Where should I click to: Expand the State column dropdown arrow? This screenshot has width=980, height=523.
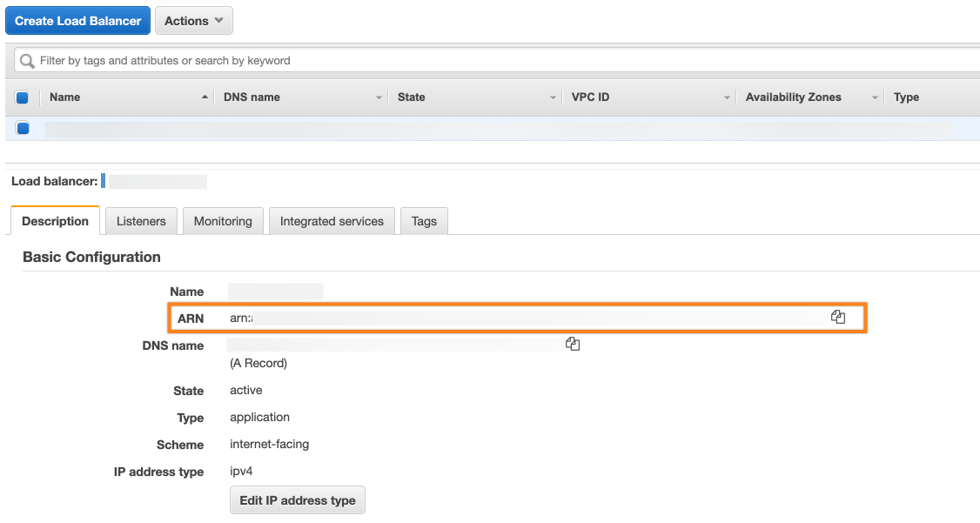coord(553,97)
